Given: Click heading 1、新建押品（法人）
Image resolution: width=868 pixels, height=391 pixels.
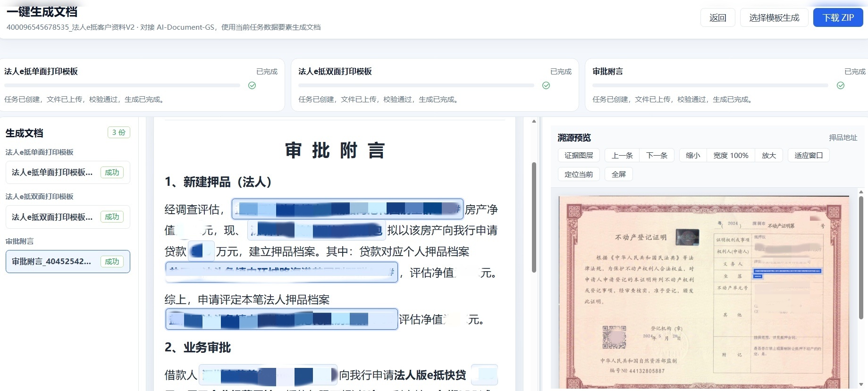Looking at the screenshot, I should [218, 182].
